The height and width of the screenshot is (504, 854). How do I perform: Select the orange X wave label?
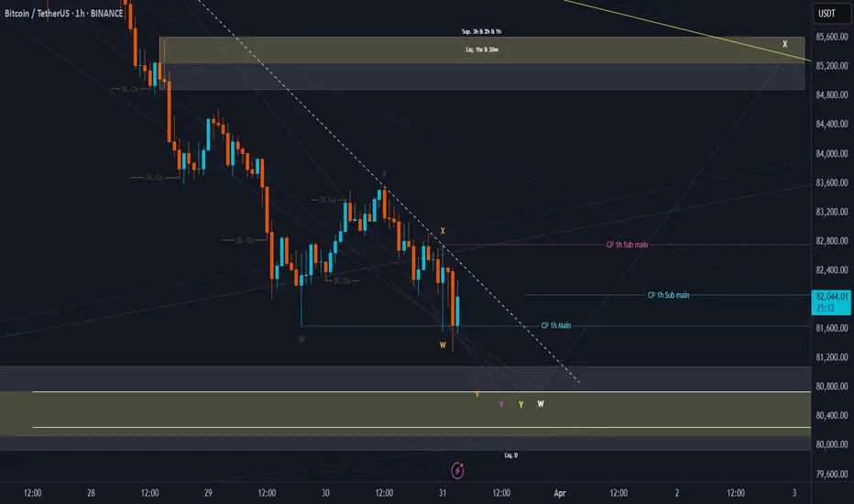443,231
